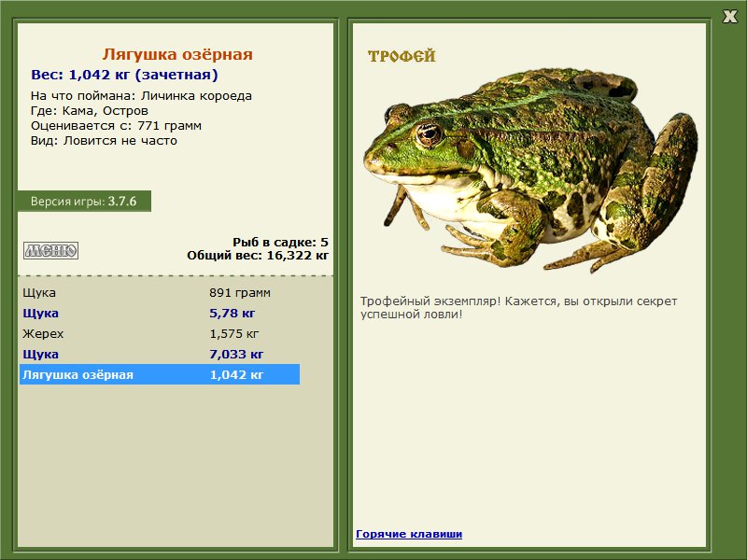Click the frog trophy image

click(x=530, y=171)
